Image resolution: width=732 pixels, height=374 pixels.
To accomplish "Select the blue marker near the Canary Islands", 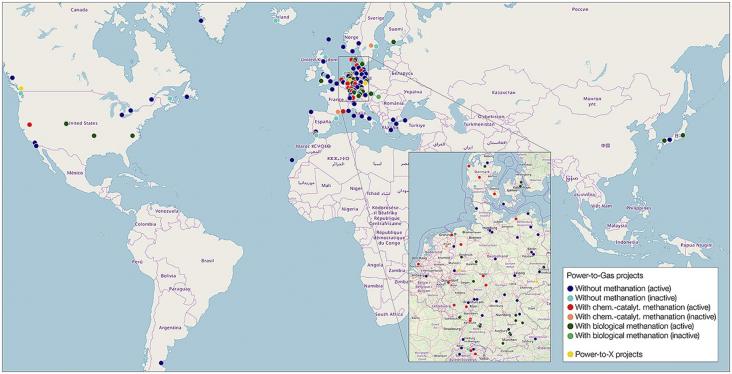I will point(292,160).
